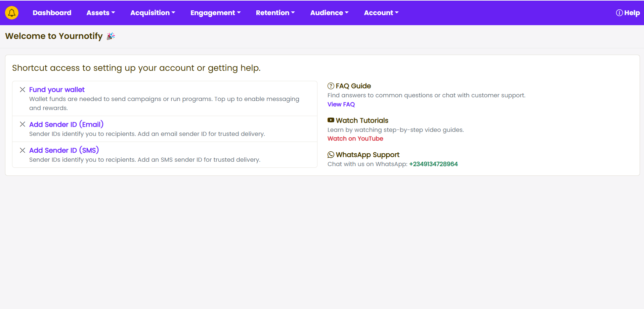Viewport: 644px width, 309px height.
Task: Expand the Assets dropdown menu
Action: [x=100, y=13]
